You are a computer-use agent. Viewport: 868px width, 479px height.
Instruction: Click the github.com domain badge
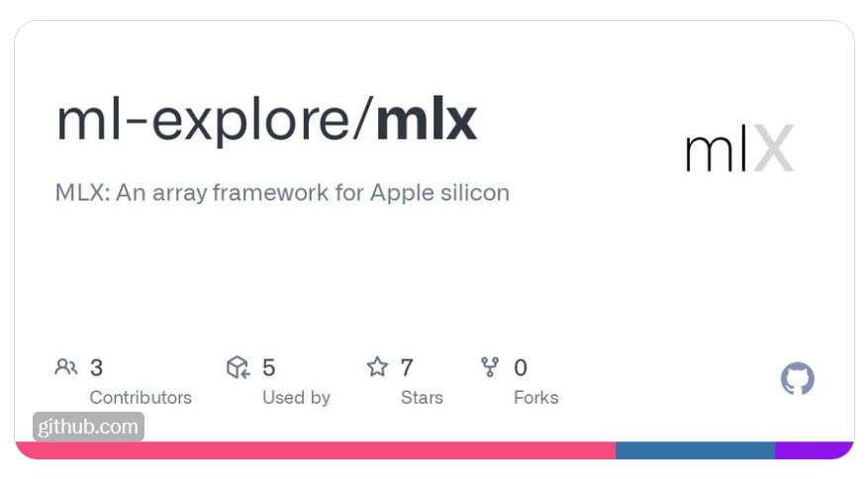[88, 427]
